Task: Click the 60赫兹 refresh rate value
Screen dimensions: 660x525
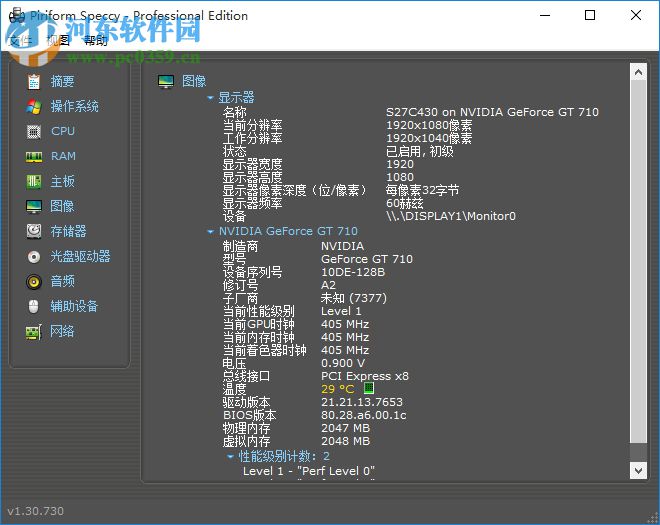Action: tap(405, 203)
